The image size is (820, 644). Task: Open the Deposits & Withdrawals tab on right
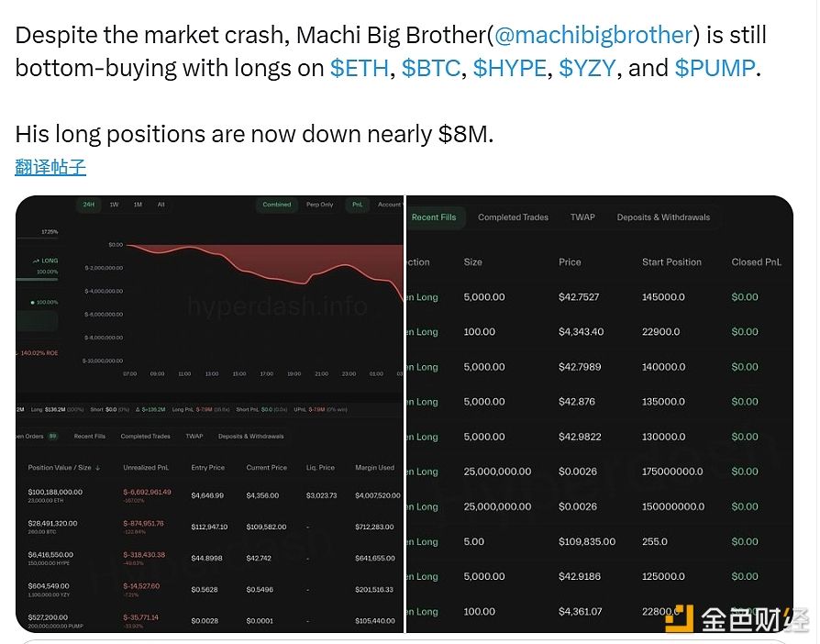(663, 217)
